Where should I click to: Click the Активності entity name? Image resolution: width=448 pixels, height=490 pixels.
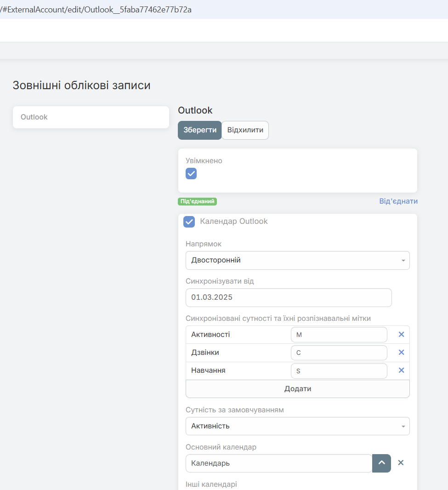pos(210,335)
